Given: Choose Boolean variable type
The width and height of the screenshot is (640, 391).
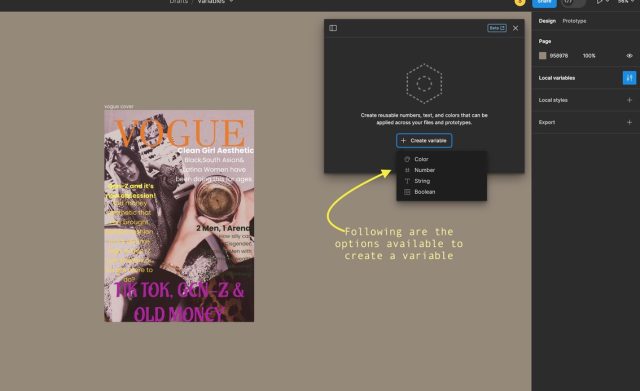Looking at the screenshot, I should (x=441, y=192).
